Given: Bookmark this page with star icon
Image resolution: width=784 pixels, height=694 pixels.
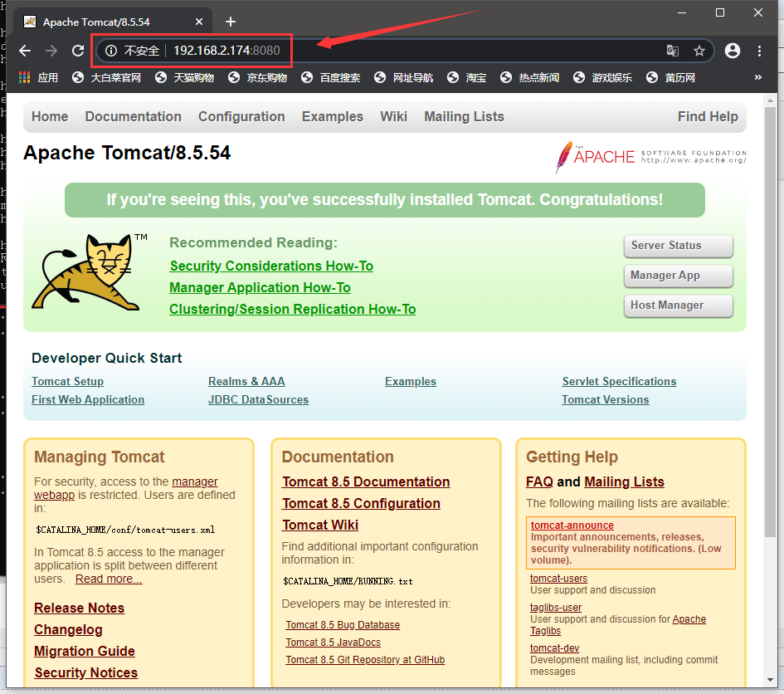Looking at the screenshot, I should [x=699, y=51].
